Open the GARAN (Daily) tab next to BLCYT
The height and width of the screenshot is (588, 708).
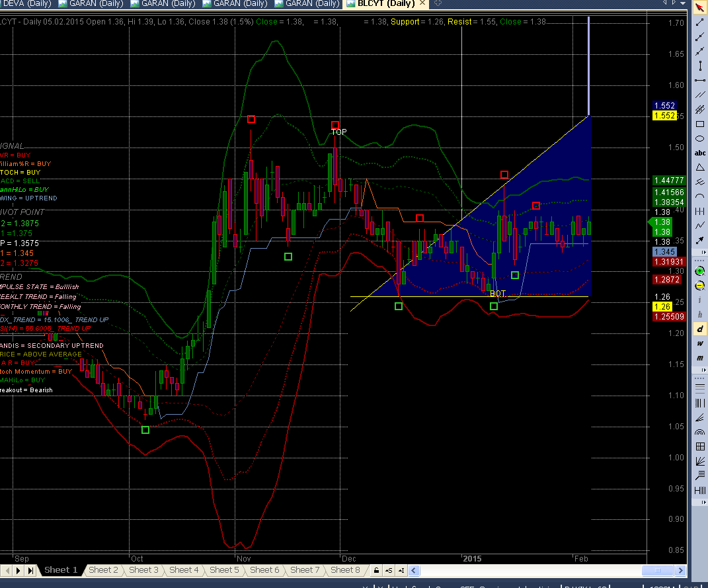(x=307, y=4)
